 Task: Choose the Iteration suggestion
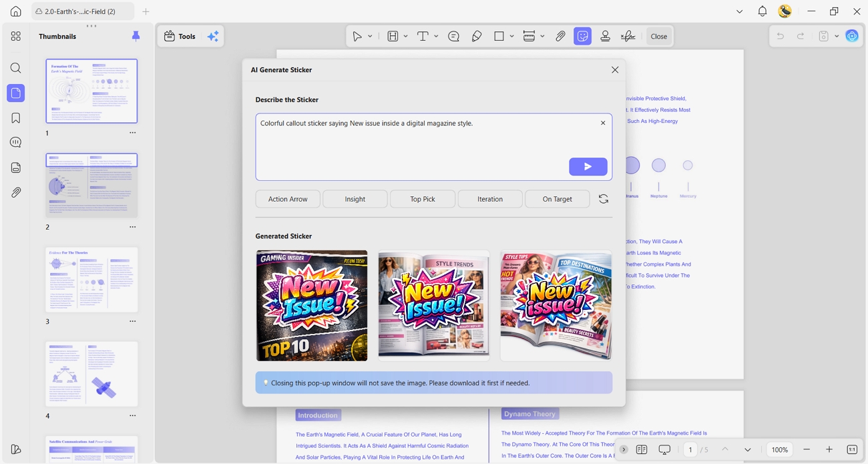point(490,199)
